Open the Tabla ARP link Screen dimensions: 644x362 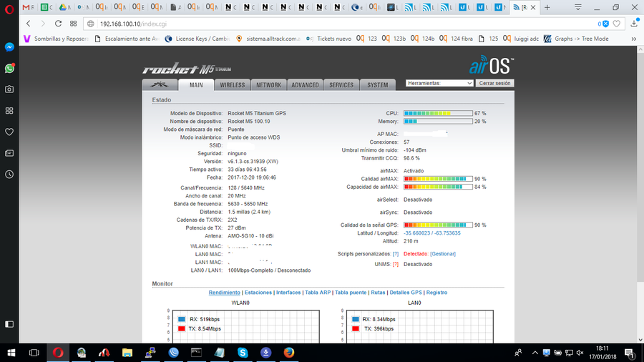[x=318, y=293]
